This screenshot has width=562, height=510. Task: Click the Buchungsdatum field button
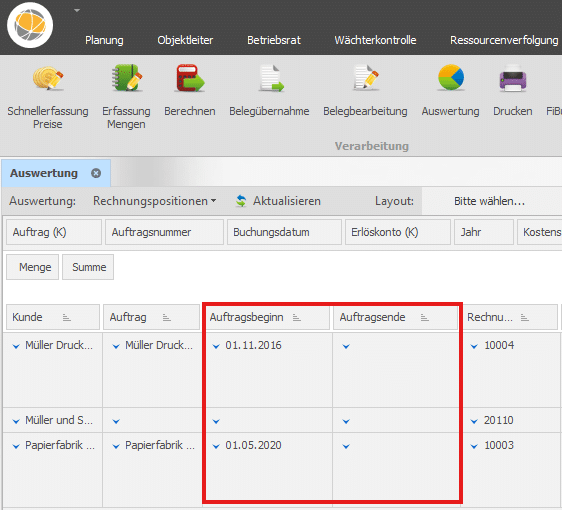point(284,232)
